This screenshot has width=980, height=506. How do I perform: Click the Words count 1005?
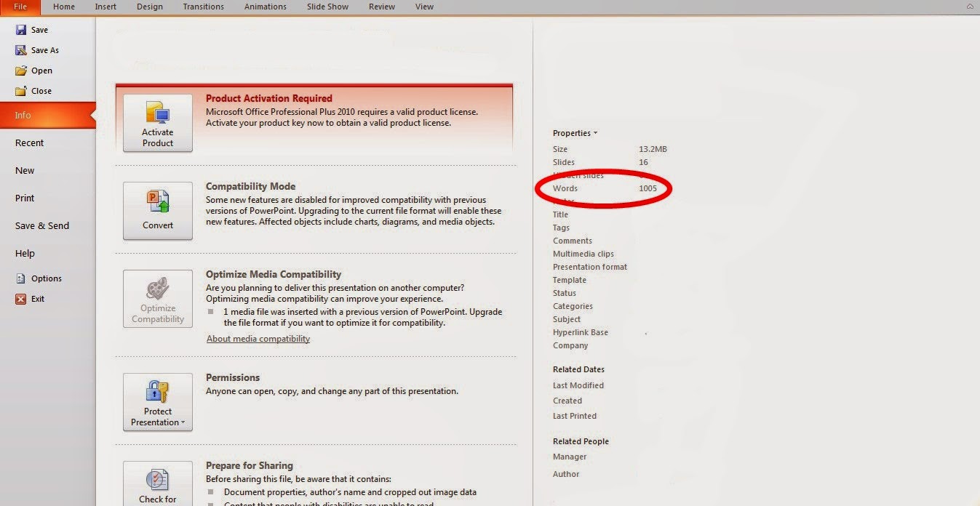(x=648, y=188)
